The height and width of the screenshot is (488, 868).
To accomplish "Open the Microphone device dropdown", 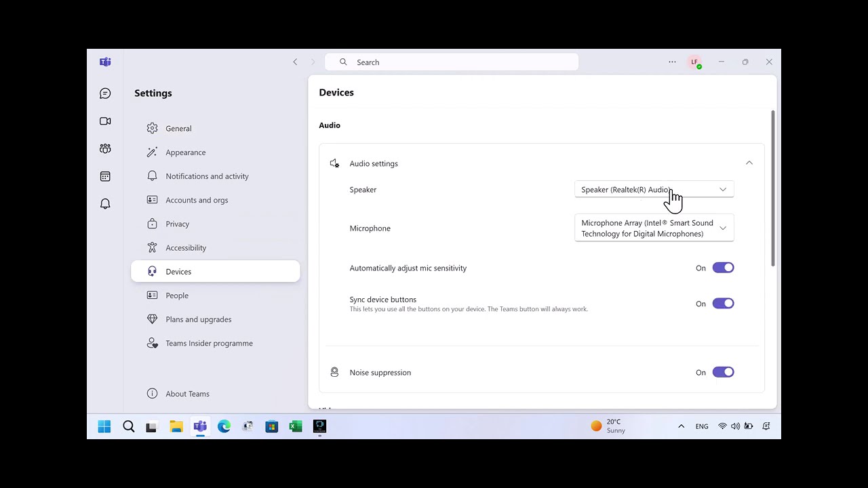I will tap(654, 228).
